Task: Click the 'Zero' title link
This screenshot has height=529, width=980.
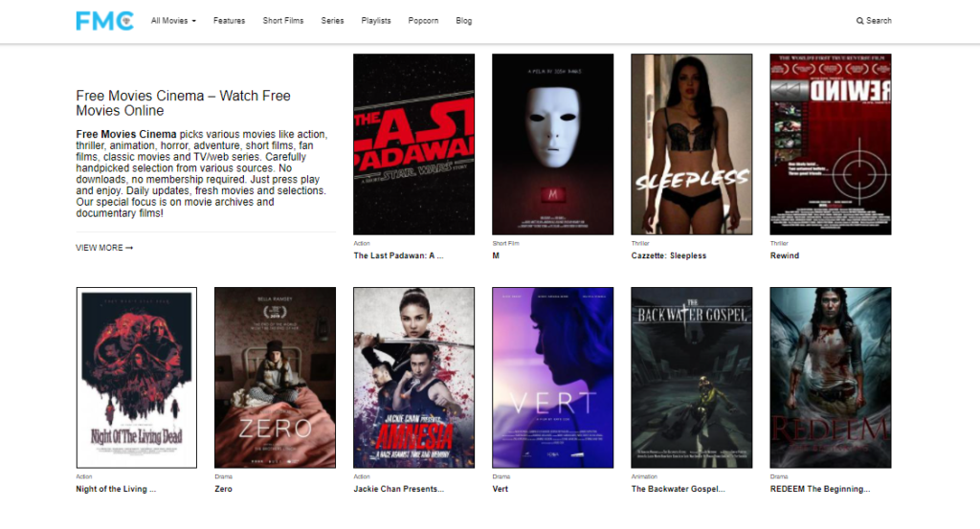Action: click(223, 489)
